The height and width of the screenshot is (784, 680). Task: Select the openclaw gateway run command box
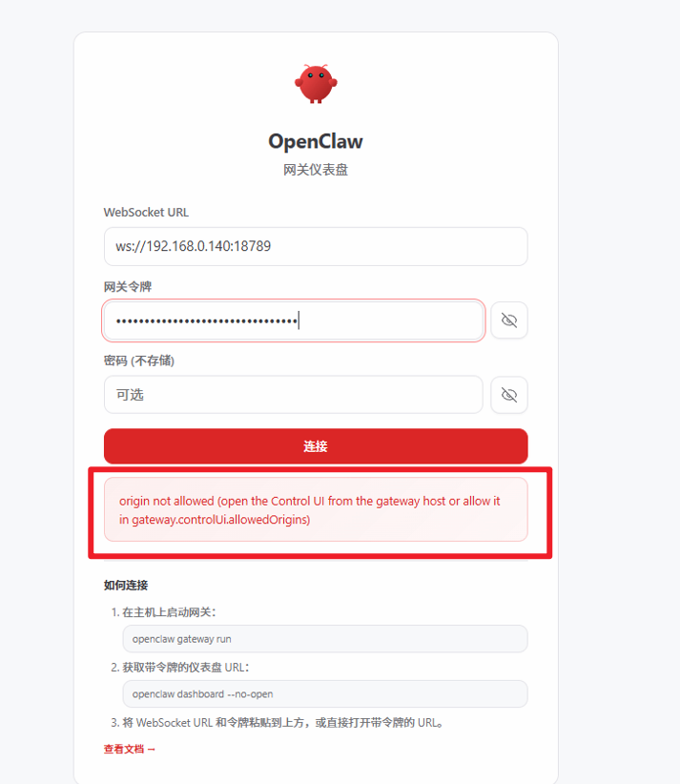point(325,639)
